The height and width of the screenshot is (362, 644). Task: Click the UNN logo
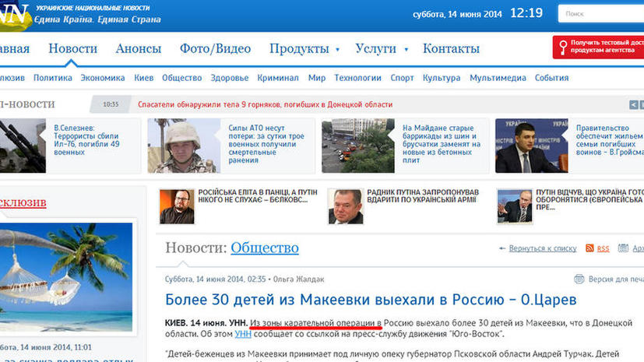[16, 16]
